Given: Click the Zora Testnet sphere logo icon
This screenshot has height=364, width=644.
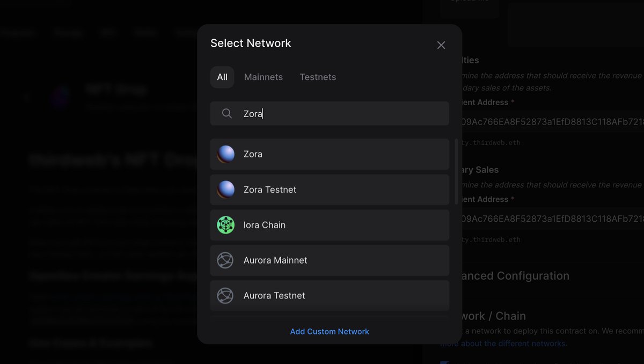Looking at the screenshot, I should tap(226, 190).
